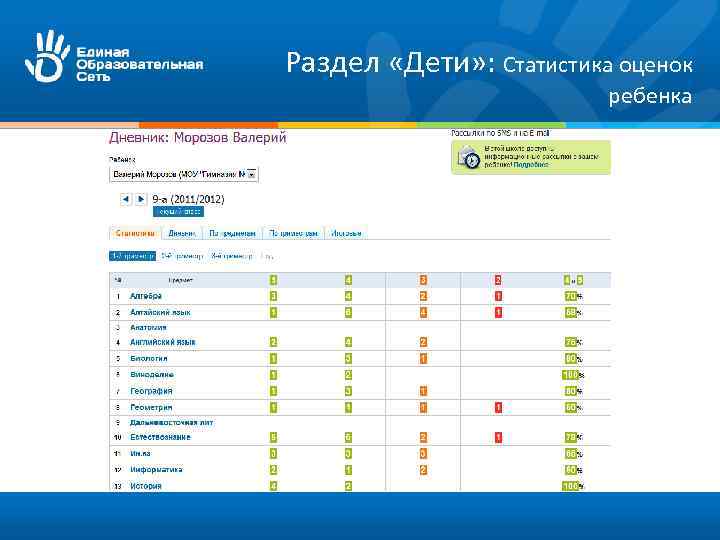
Task: Click the Дневник: Морозов Валерий heading
Action: pyautogui.click(x=198, y=137)
